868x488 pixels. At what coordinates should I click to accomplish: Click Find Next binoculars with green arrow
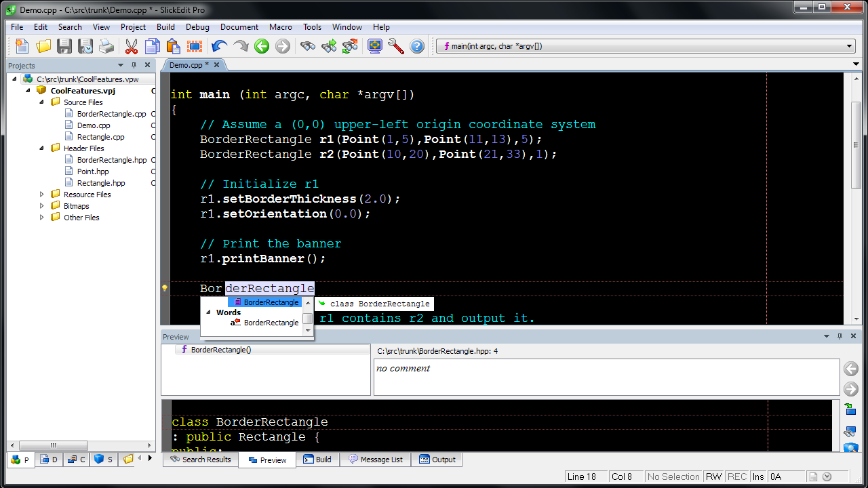point(329,46)
